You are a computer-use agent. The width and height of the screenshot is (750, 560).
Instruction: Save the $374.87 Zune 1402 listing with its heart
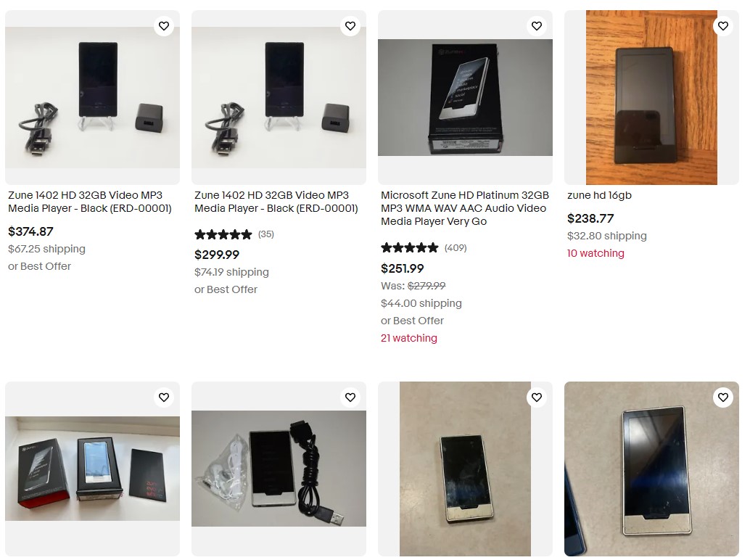click(164, 26)
